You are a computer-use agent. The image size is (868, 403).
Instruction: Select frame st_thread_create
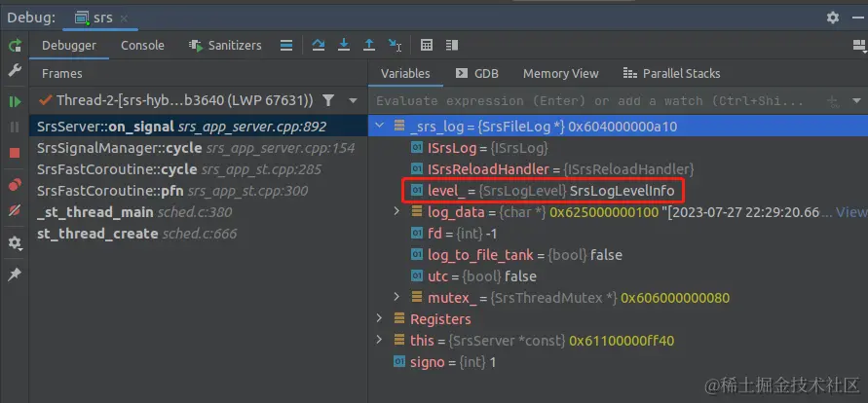[x=198, y=234]
